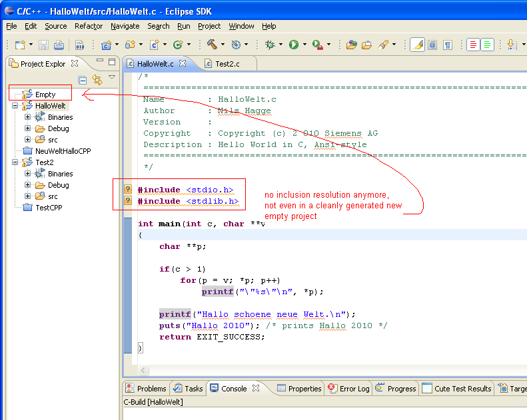Expand Binaries under HalloWelt
The width and height of the screenshot is (527, 420).
pyautogui.click(x=27, y=117)
